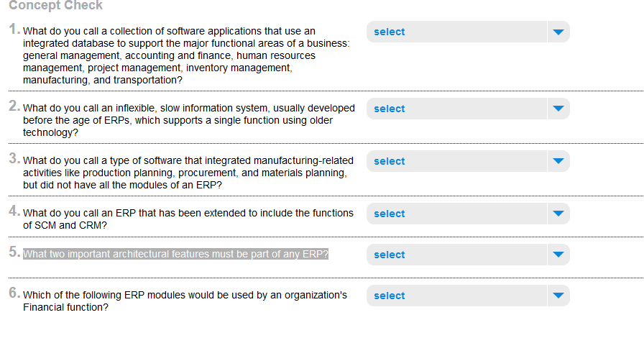The width and height of the screenshot is (644, 338).
Task: Click question 1 text about integrated database
Action: tap(186, 55)
